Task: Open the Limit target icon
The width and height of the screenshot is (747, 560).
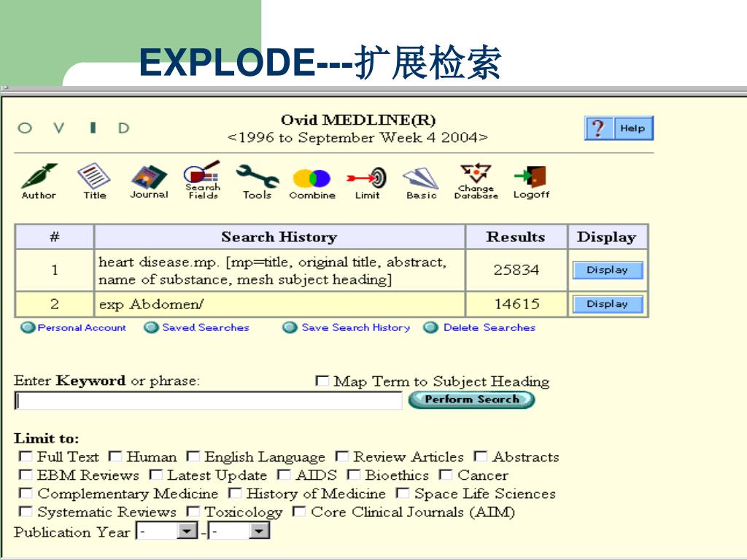Action: [x=368, y=183]
